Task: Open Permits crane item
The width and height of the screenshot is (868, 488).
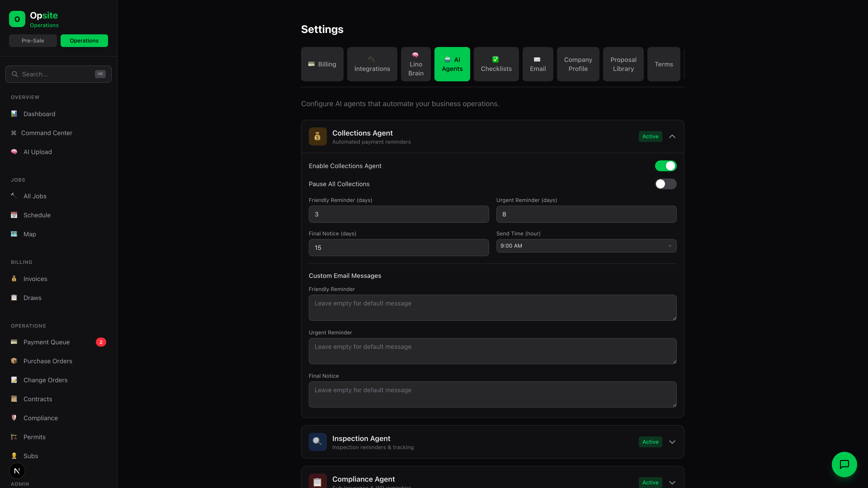Action: (x=58, y=437)
